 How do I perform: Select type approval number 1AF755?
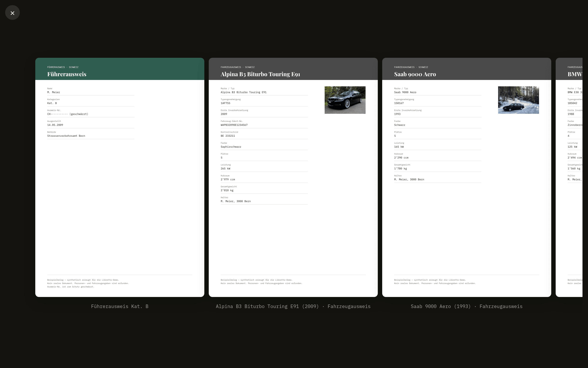click(225, 103)
